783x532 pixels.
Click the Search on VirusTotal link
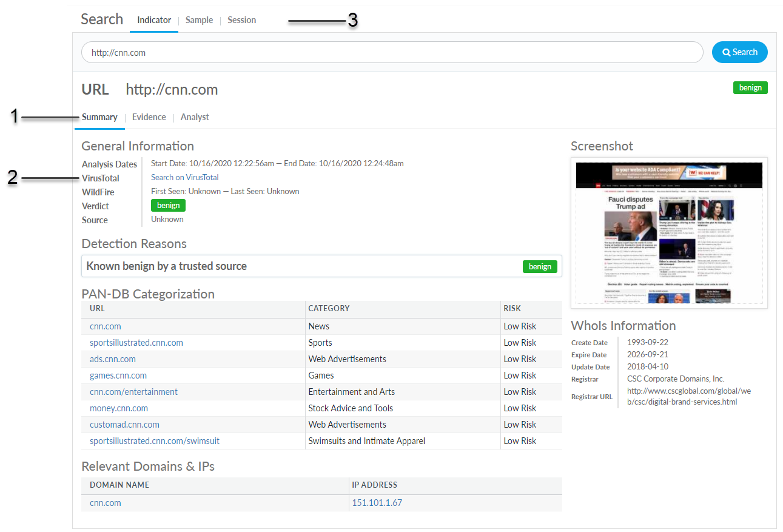[x=184, y=177]
